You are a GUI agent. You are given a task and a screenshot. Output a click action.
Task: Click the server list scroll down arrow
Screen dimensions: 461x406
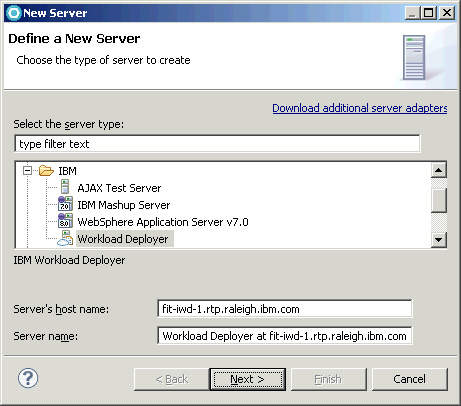(x=439, y=239)
